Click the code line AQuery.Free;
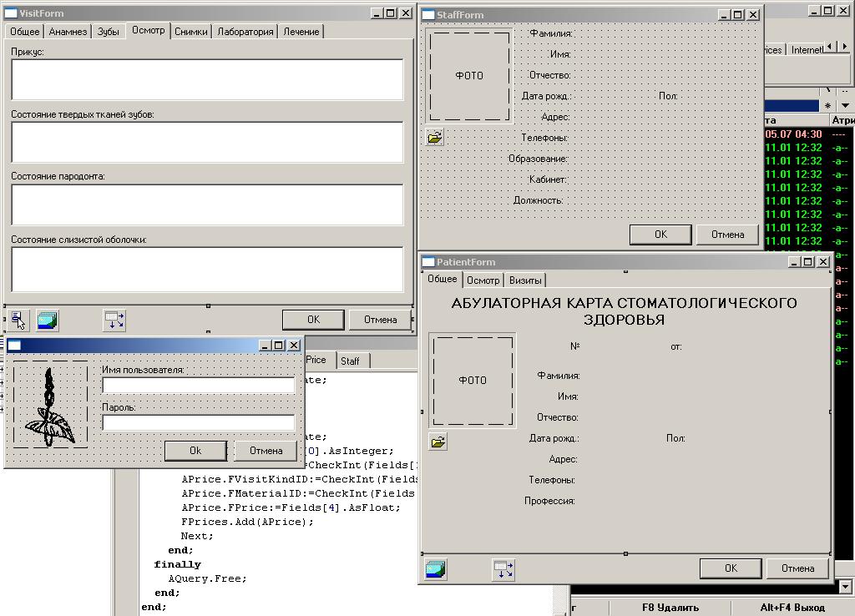Viewport: 855px width, 616px height. pos(207,578)
